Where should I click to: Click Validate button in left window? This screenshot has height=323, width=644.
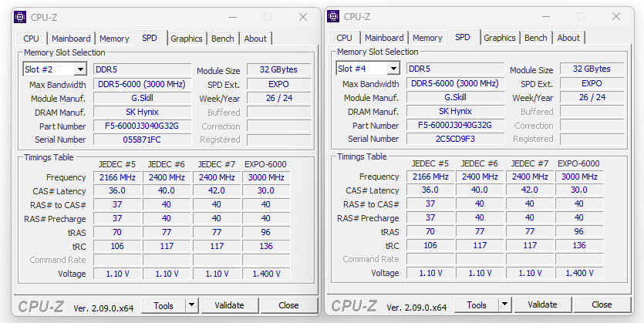[229, 305]
